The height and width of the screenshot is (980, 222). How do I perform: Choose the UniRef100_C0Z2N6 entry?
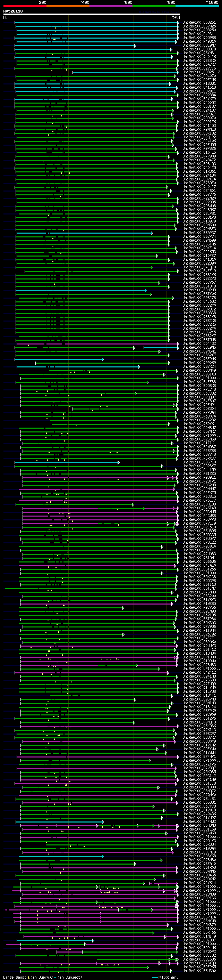(199, 80)
